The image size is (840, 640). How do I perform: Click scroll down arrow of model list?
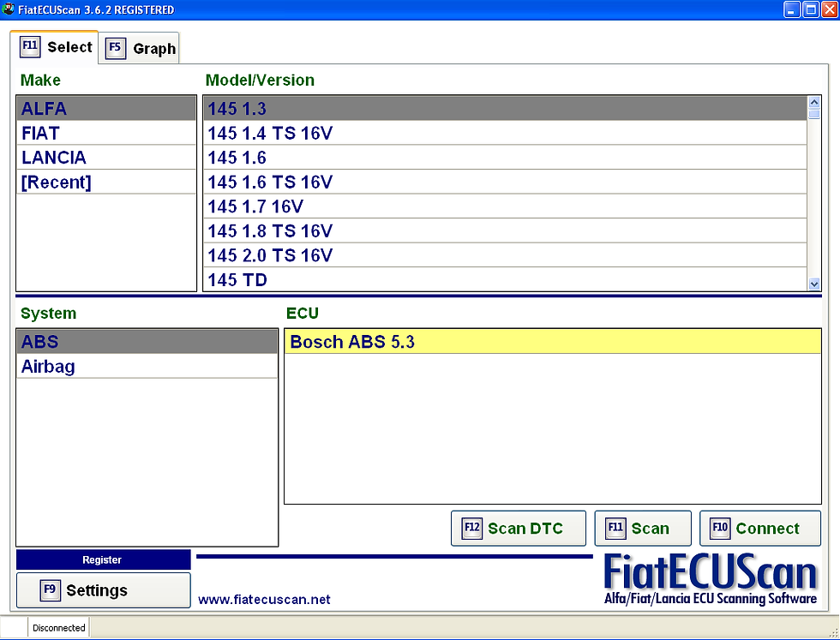click(813, 284)
